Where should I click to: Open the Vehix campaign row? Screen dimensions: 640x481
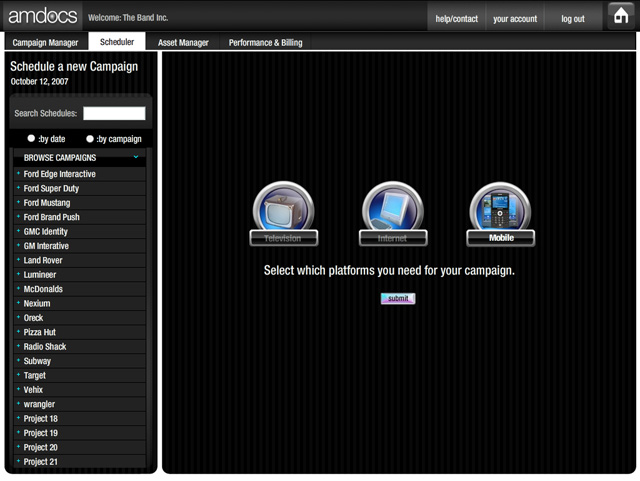[80, 390]
